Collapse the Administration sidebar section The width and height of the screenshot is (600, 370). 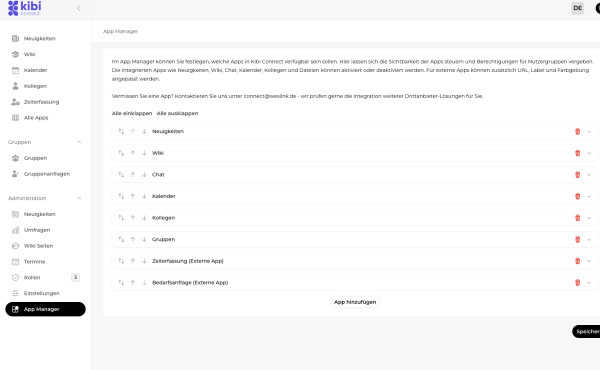tap(79, 198)
